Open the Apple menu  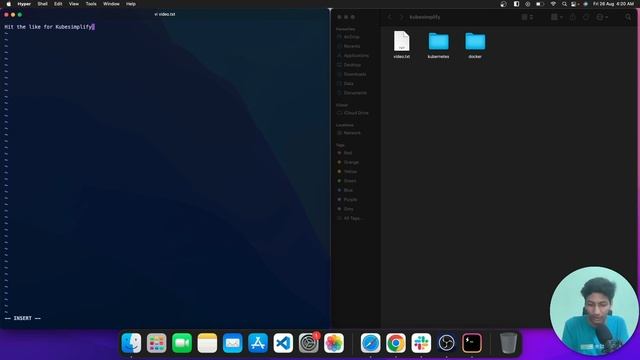(9, 4)
